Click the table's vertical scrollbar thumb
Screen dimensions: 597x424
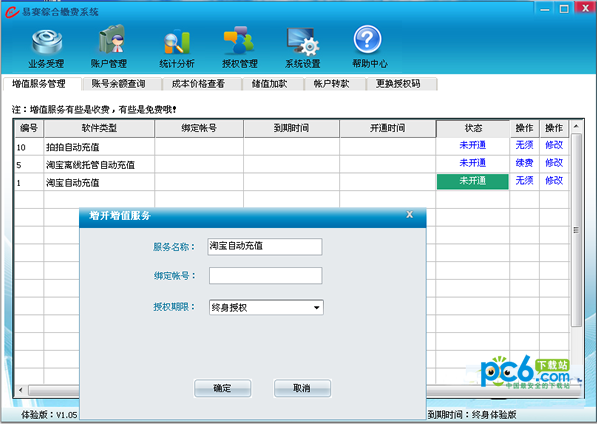click(x=576, y=230)
